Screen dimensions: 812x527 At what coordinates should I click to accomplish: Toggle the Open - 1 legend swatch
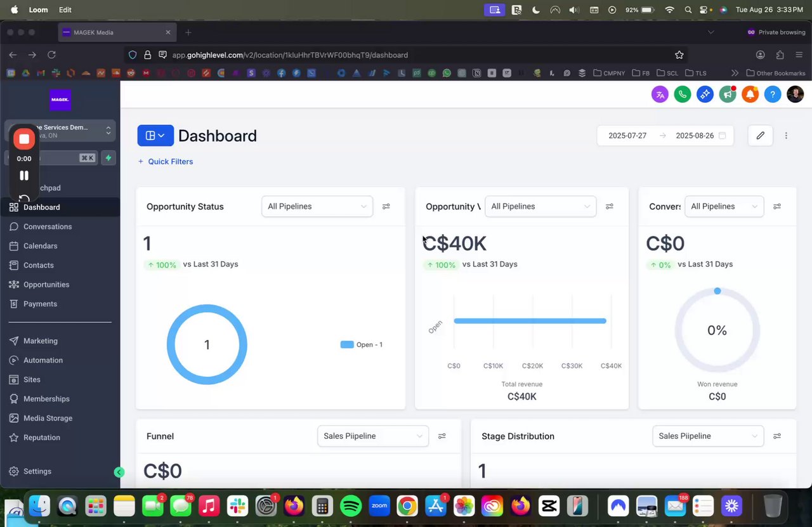click(x=347, y=344)
